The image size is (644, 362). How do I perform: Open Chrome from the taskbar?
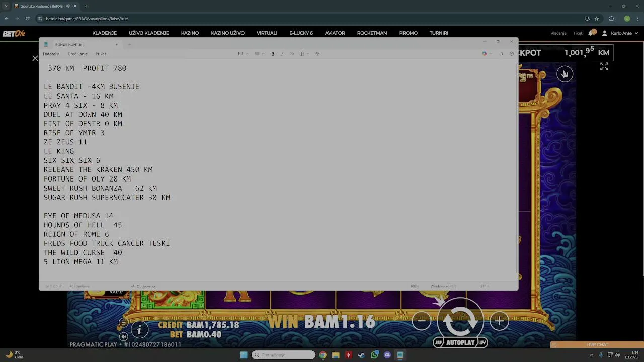tap(323, 355)
